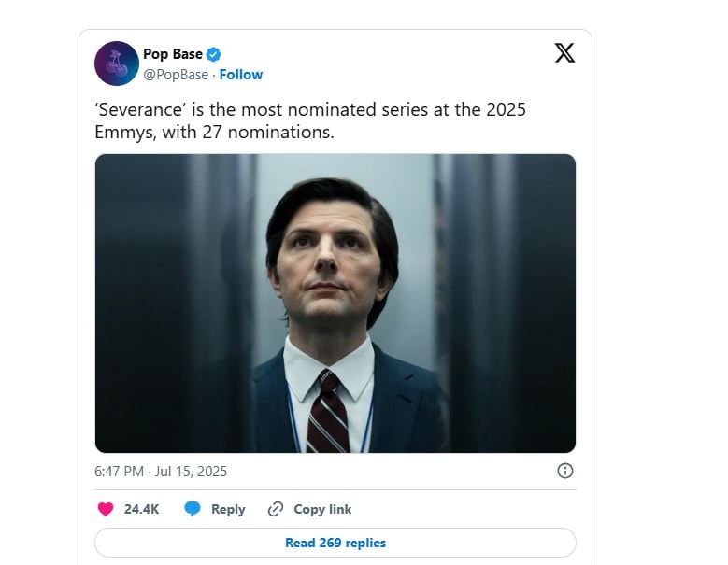Click the dark elevator door at the photo's left
This screenshot has width=728, height=565.
coord(174,304)
